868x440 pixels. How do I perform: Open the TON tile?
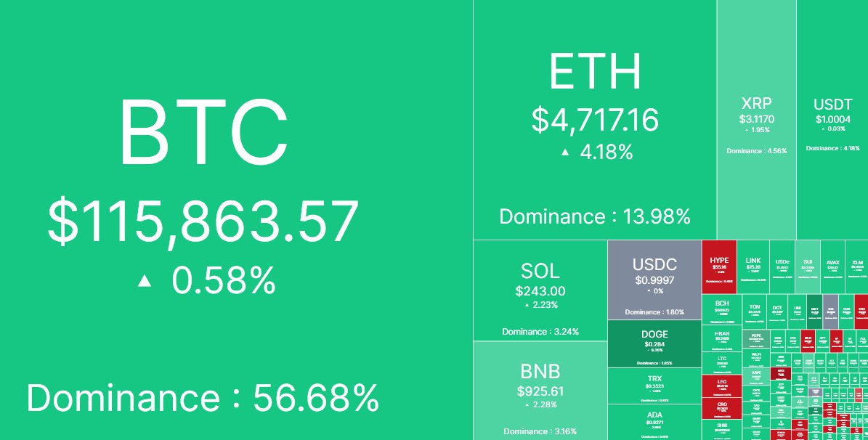[755, 309]
